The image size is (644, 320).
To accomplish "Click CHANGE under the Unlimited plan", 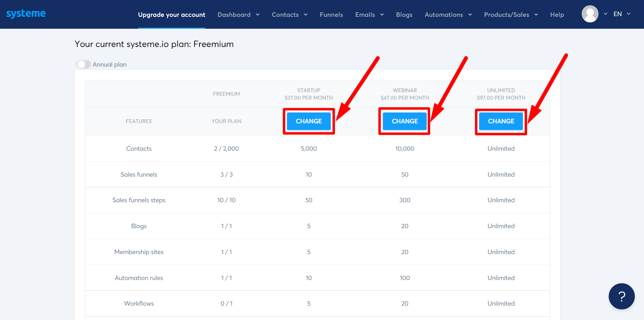I will click(501, 121).
